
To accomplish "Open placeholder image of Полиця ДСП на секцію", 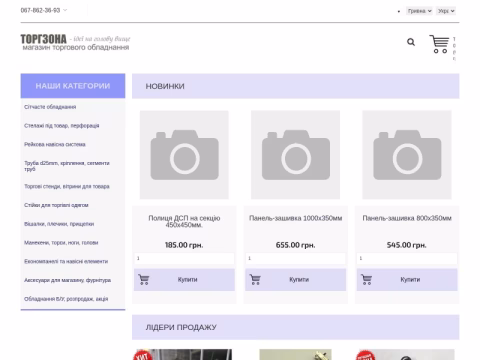I will [184, 155].
